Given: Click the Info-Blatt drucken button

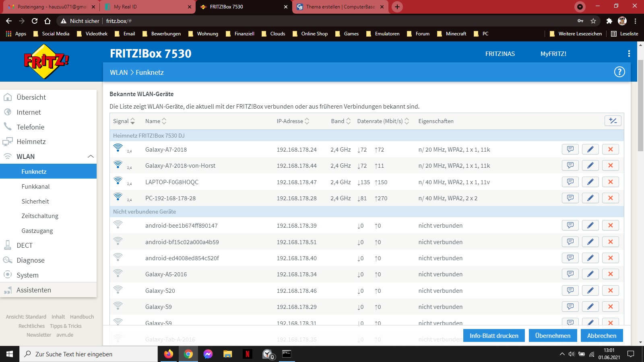Looking at the screenshot, I should 494,335.
